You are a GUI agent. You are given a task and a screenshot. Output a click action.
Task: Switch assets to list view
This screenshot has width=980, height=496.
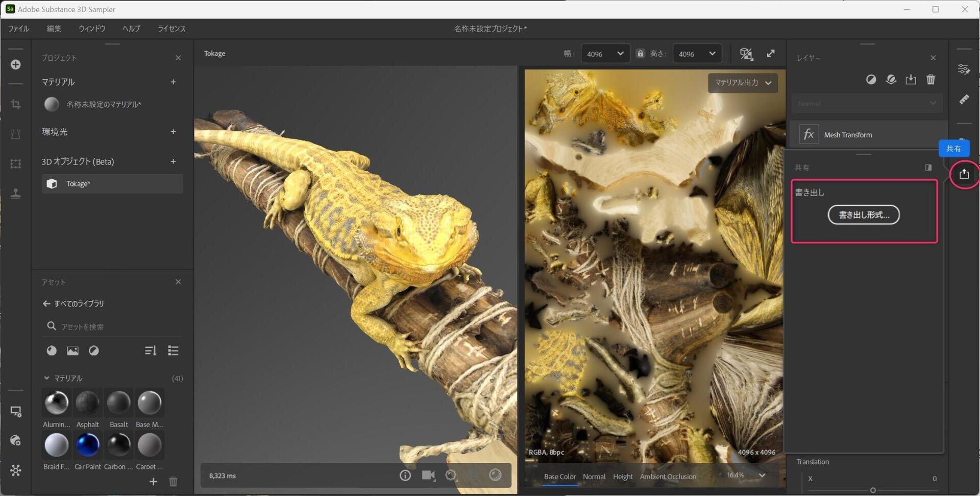point(173,350)
